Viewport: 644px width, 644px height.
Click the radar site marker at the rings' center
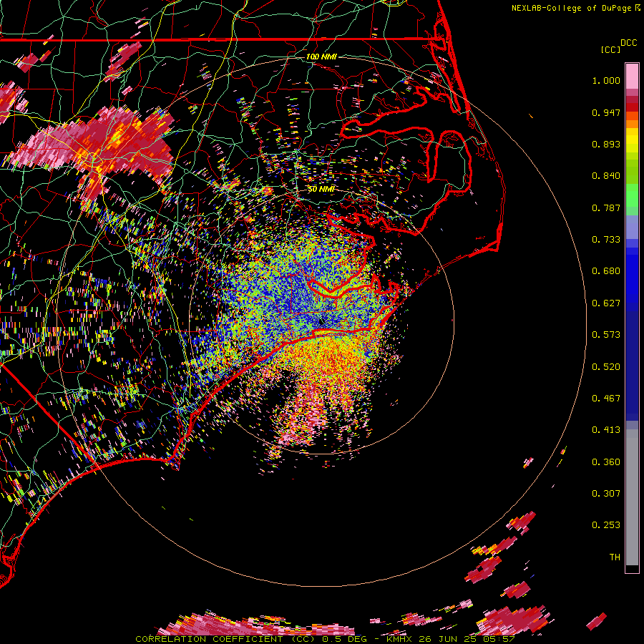coord(321,323)
